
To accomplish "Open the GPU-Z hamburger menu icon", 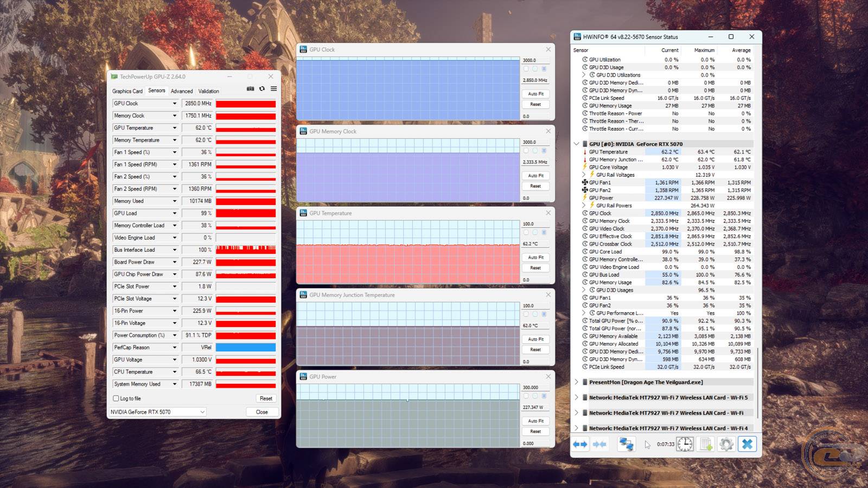I will point(274,89).
